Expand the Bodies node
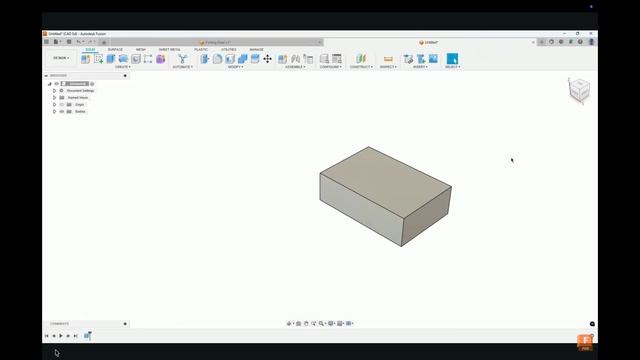Screen dimensions: 640x360 click(x=54, y=111)
